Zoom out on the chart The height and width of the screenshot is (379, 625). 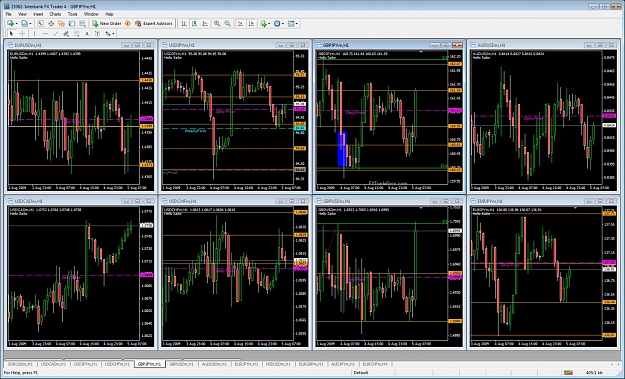[x=227, y=24]
